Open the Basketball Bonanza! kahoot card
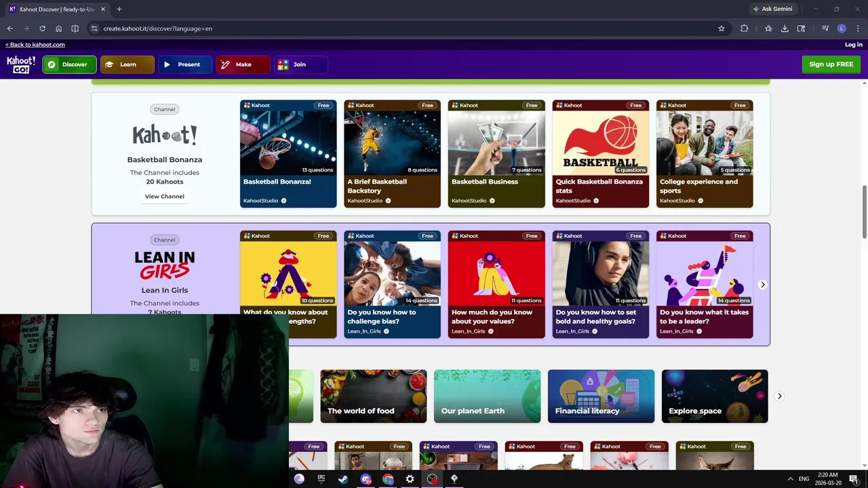 [288, 154]
